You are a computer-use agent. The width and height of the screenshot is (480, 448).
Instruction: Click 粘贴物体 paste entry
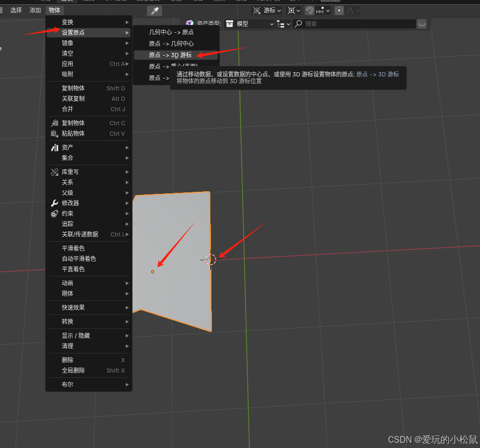pos(89,134)
